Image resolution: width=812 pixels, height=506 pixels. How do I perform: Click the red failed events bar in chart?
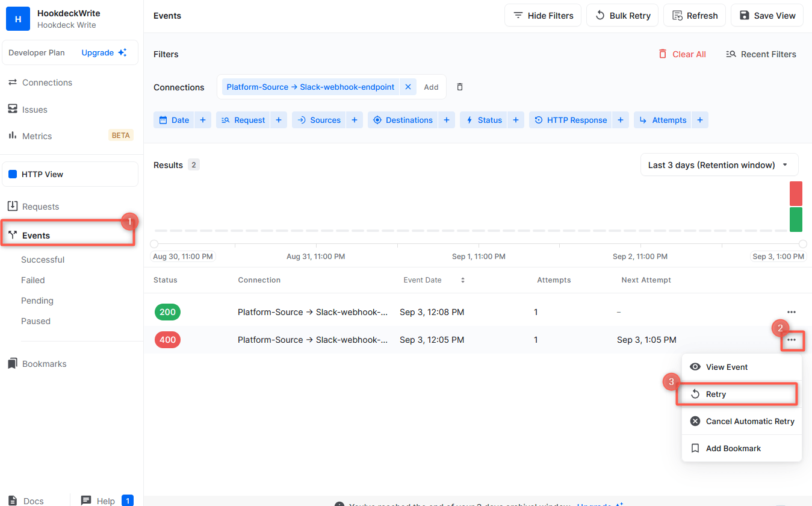click(x=796, y=193)
